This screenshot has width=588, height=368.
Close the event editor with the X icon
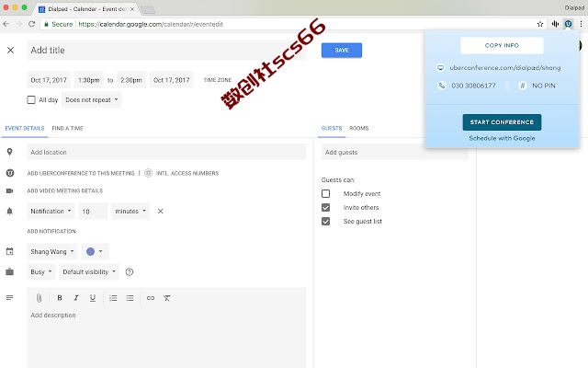(10, 50)
